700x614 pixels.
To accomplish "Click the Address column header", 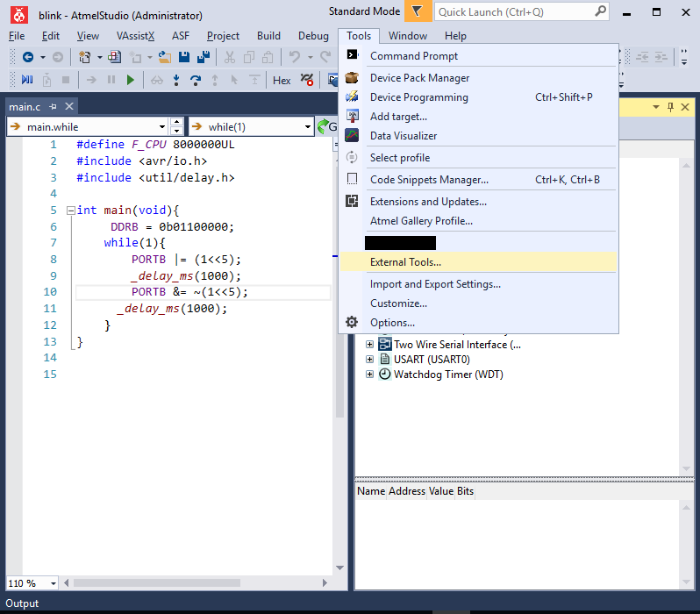I will click(x=407, y=490).
